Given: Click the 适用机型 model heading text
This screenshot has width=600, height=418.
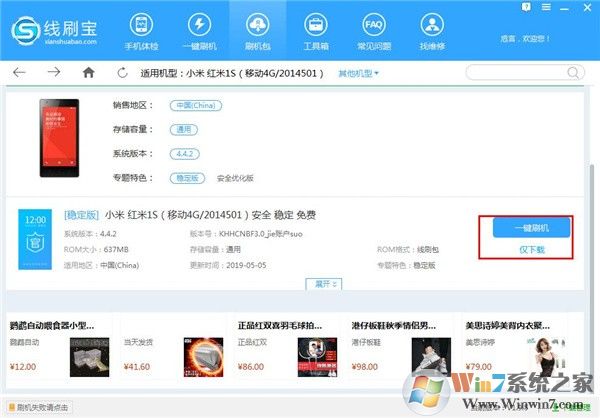Looking at the screenshot, I should tap(232, 73).
